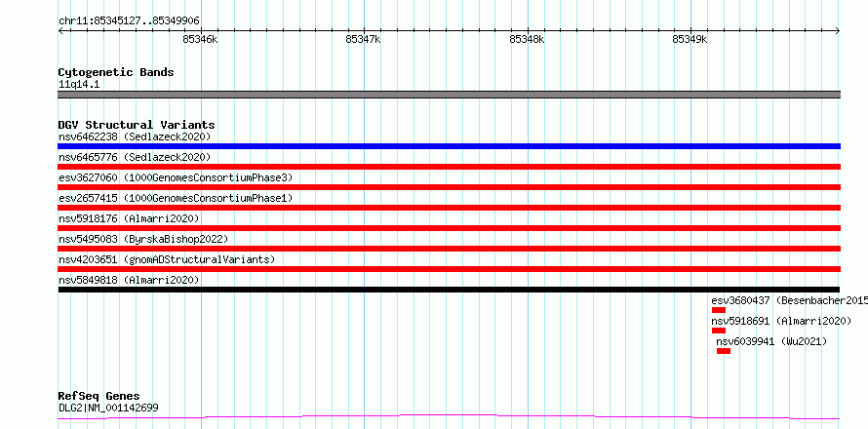Click the red nsv5918176 variant bar
This screenshot has height=429, width=868.
pos(449,228)
